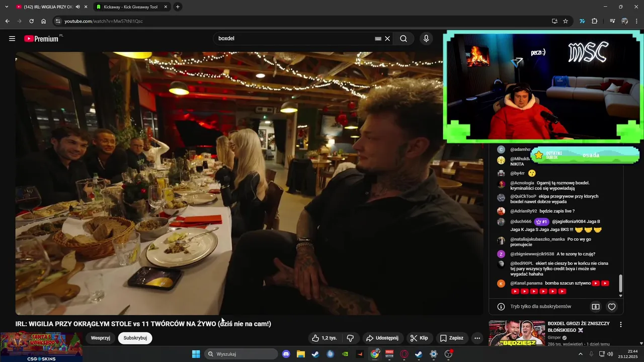This screenshot has width=644, height=362.
Task: Open user @Acnologia's chat profile
Action: coord(522,183)
